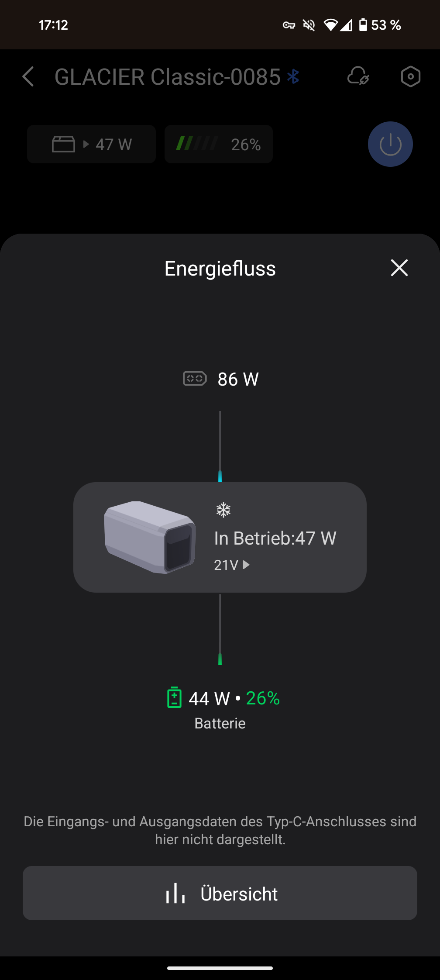Tap the back arrow next to GLACIER Classic-0085
Viewport: 440px width, 980px height.
tap(28, 77)
